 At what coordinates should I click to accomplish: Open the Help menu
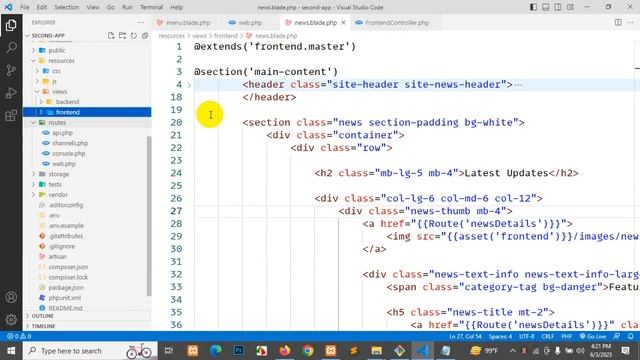click(x=176, y=7)
